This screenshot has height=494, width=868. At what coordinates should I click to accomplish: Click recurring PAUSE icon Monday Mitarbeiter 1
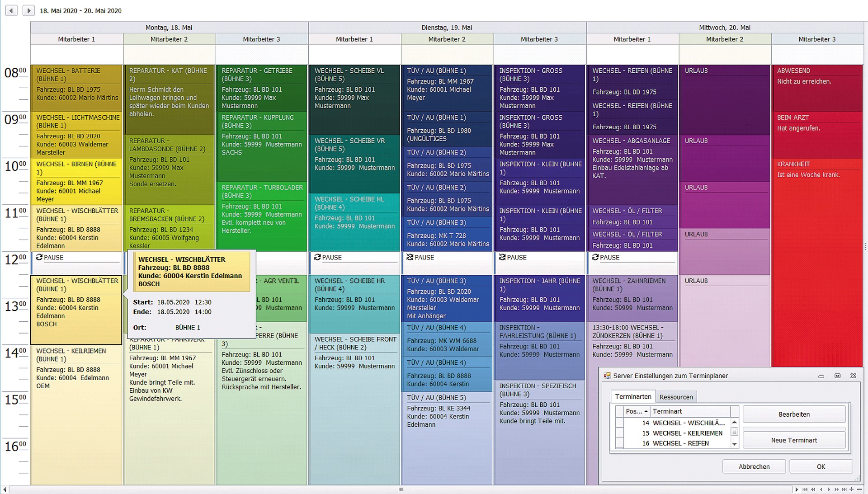click(39, 257)
